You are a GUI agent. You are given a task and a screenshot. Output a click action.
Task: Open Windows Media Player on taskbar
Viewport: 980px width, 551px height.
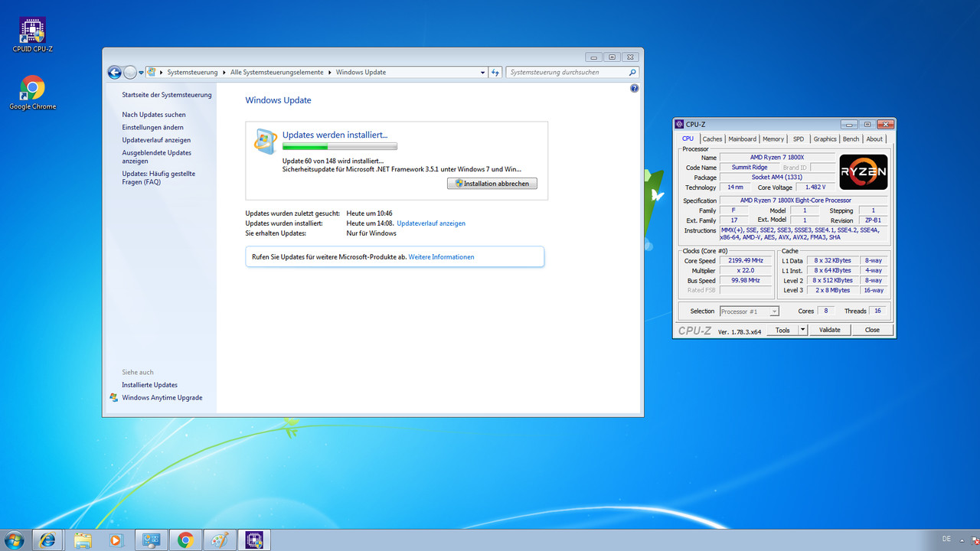tap(116, 540)
